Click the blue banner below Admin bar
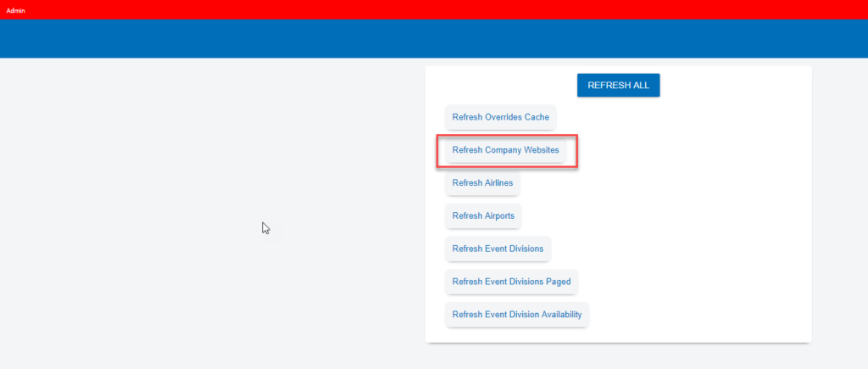The height and width of the screenshot is (369, 868). pyautogui.click(x=424, y=38)
